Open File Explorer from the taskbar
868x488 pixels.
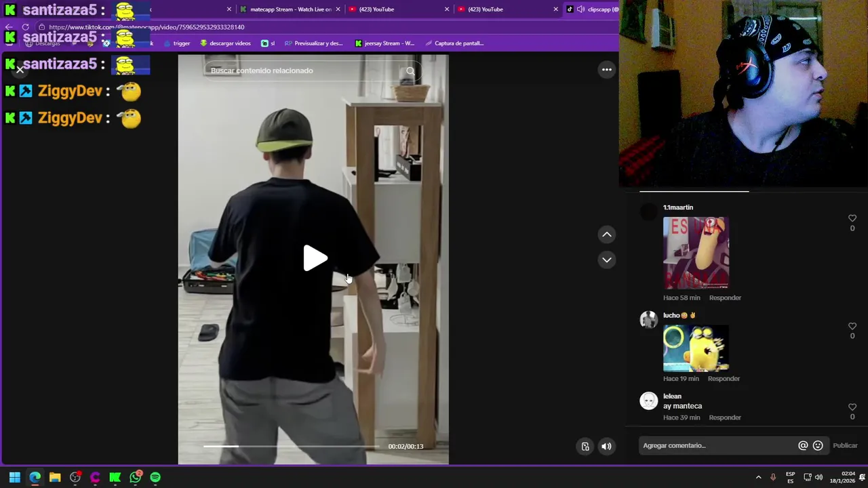pyautogui.click(x=55, y=477)
